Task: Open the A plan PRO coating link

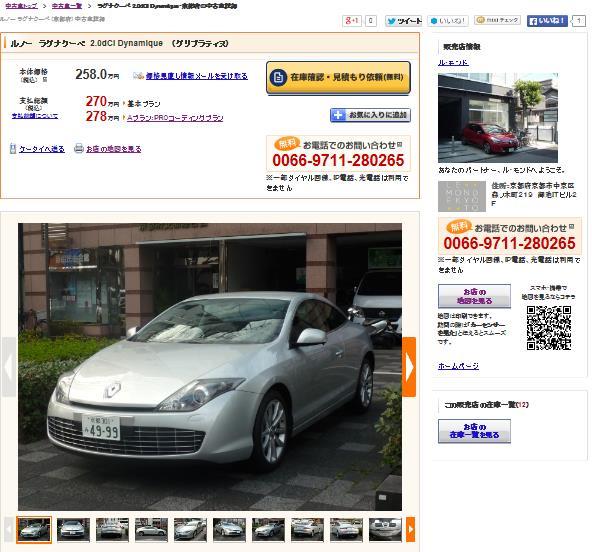Action: (x=175, y=118)
